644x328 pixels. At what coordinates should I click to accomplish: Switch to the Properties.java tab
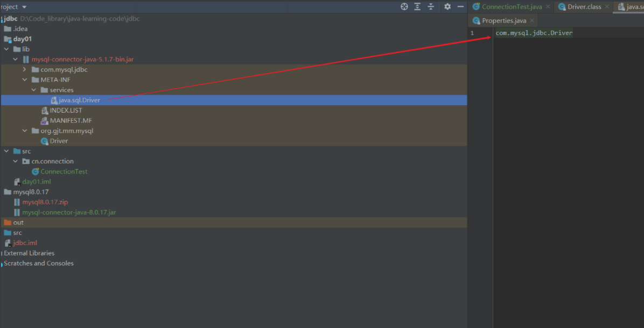(x=504, y=20)
